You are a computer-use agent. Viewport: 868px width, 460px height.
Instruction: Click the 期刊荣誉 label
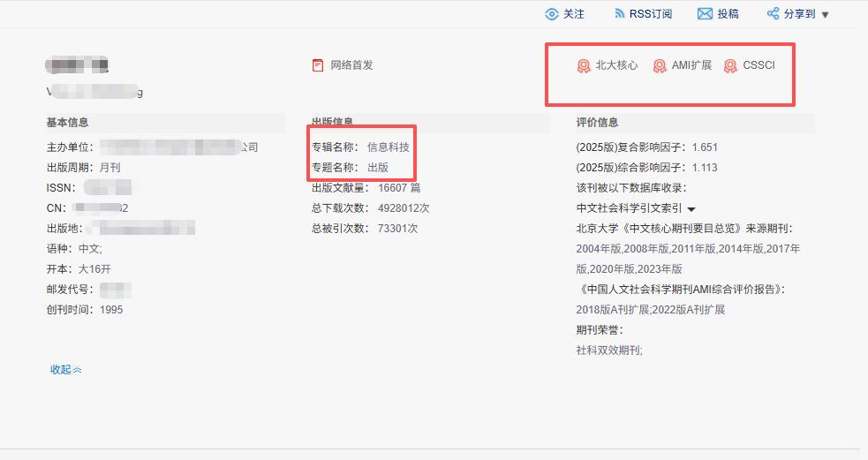point(600,330)
